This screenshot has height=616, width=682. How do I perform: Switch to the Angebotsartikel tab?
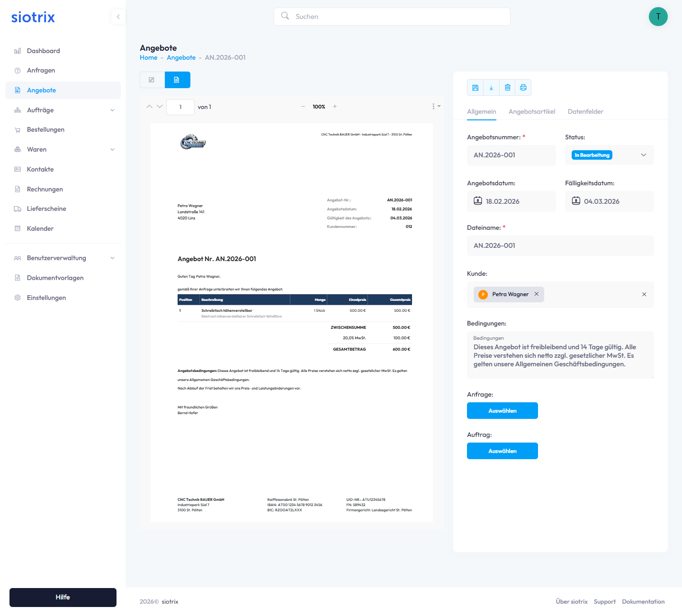point(531,112)
